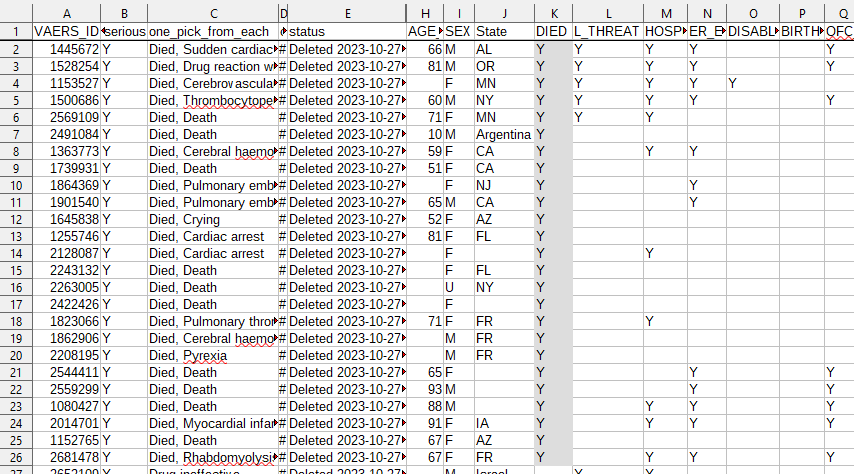Click the 'OR' state cell
The height and width of the screenshot is (474, 854).
(x=504, y=66)
